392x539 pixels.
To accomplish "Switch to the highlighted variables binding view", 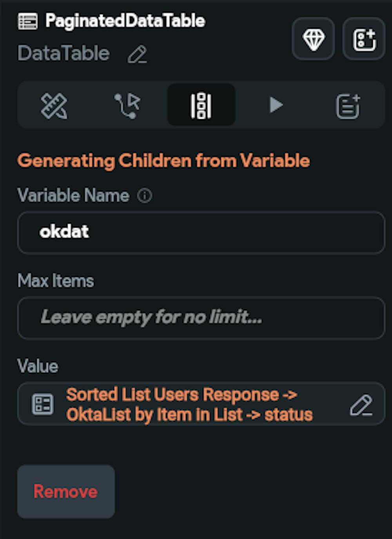I will [201, 105].
